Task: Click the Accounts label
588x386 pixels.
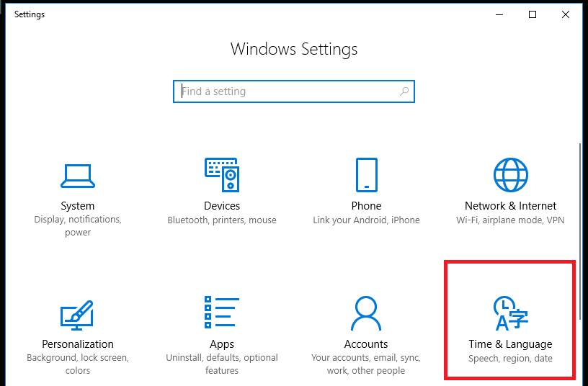Action: [x=366, y=344]
